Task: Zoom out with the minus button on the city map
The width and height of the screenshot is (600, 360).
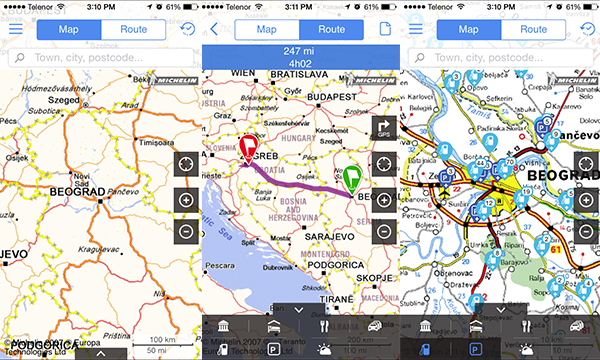Action: [x=586, y=231]
